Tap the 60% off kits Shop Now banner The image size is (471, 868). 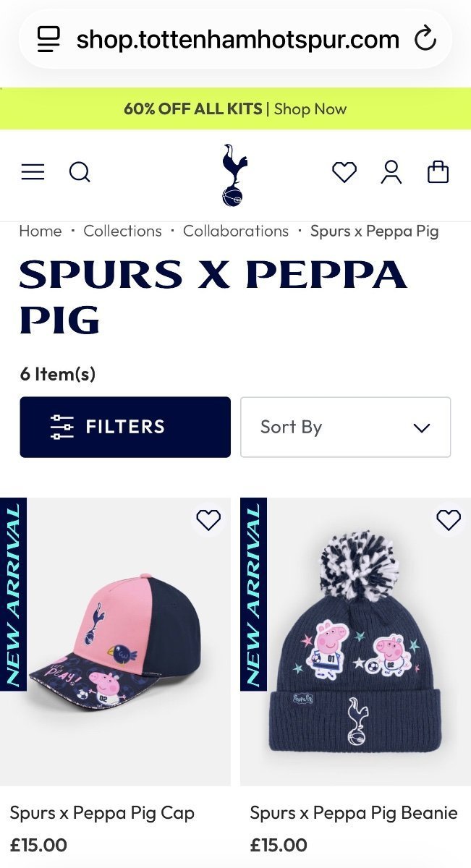[x=235, y=109]
